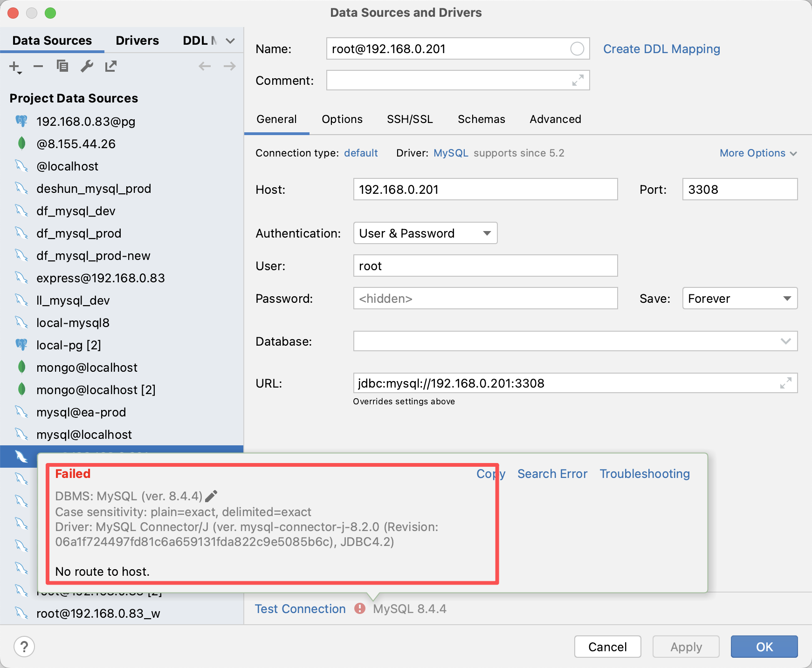Click the Host input field

[485, 190]
